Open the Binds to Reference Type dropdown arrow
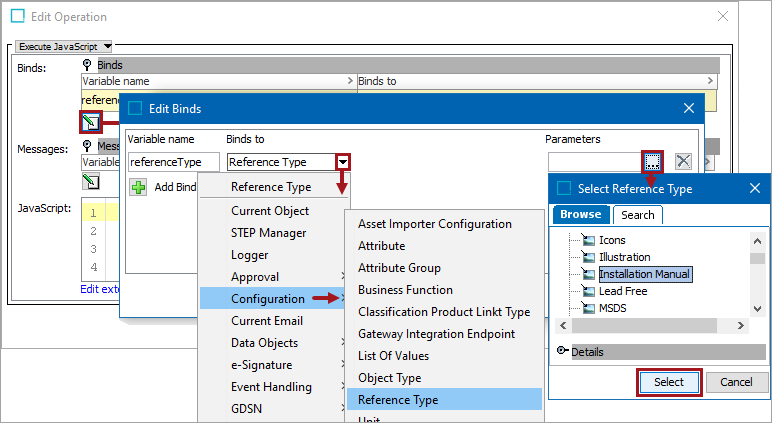The height and width of the screenshot is (423, 772). (343, 162)
